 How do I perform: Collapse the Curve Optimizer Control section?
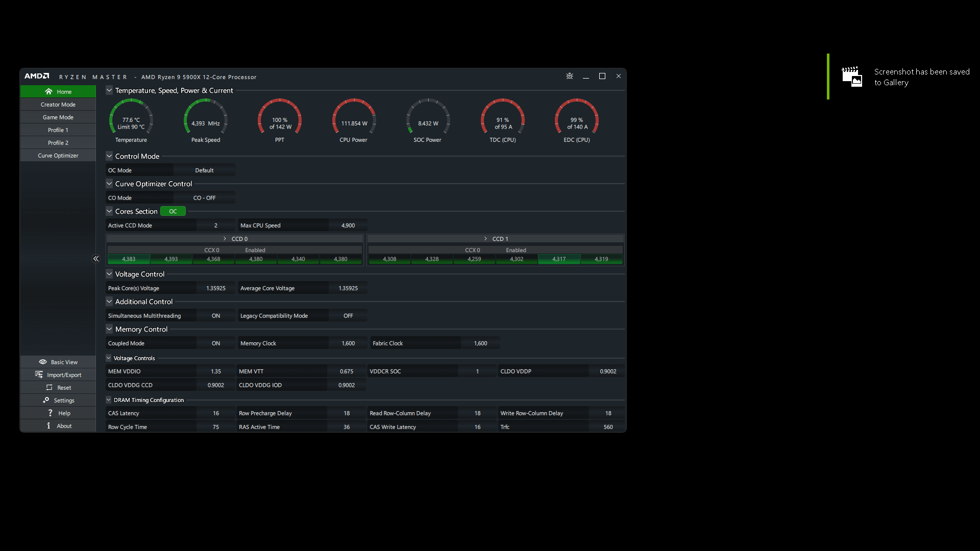click(109, 184)
